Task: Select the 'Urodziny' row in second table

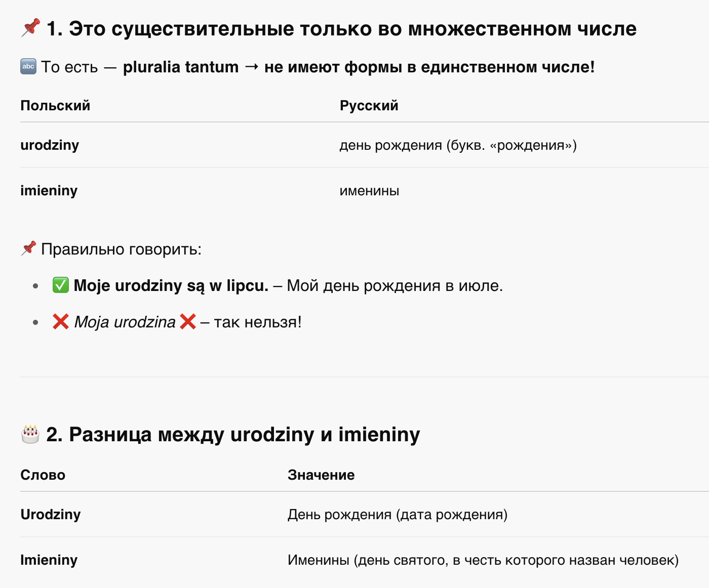Action: (365, 515)
